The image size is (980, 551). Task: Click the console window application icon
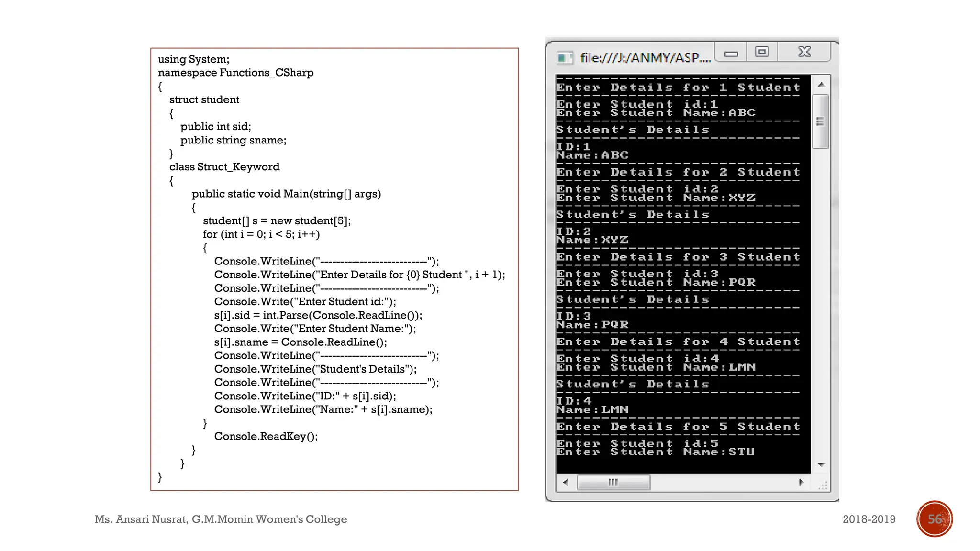click(564, 58)
